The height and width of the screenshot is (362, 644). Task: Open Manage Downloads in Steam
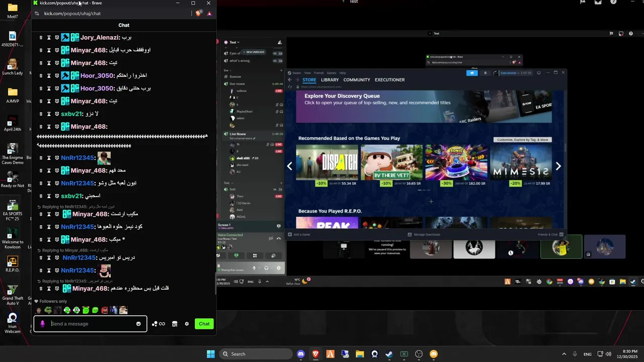coord(424,234)
